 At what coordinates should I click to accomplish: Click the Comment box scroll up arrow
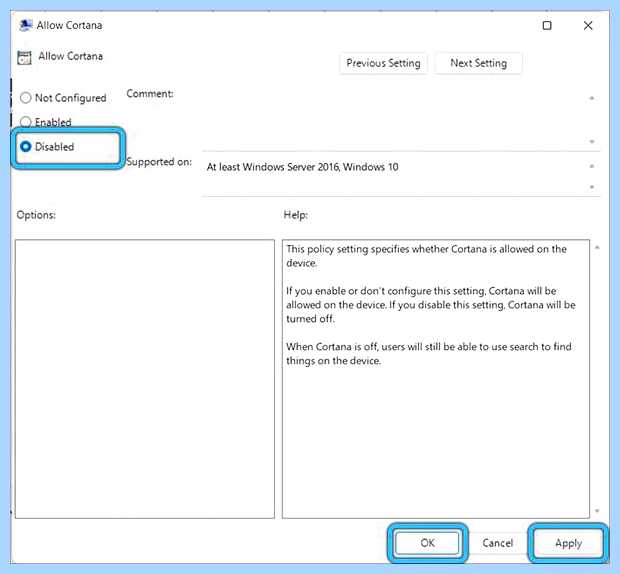(592, 98)
